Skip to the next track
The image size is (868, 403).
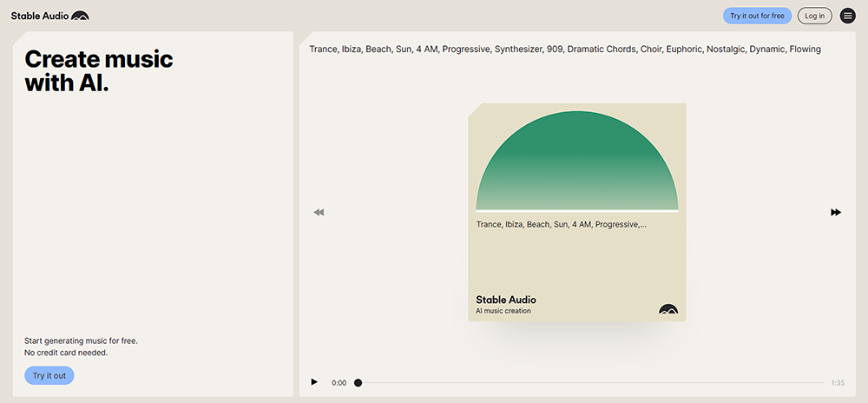[836, 212]
